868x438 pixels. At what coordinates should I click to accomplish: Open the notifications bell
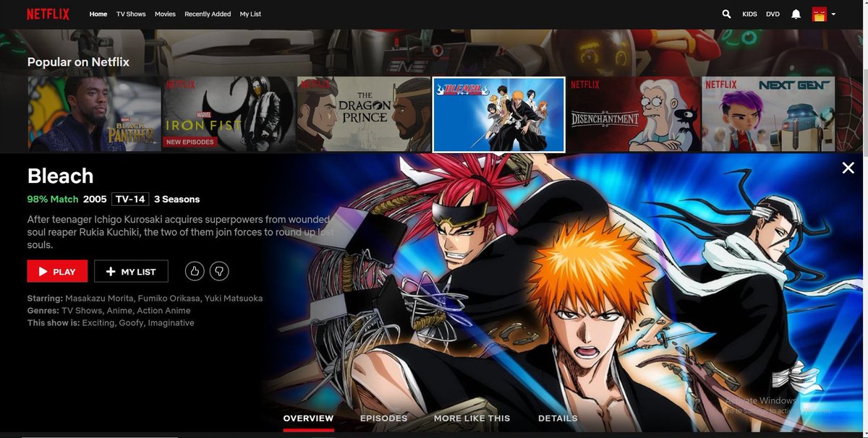796,14
